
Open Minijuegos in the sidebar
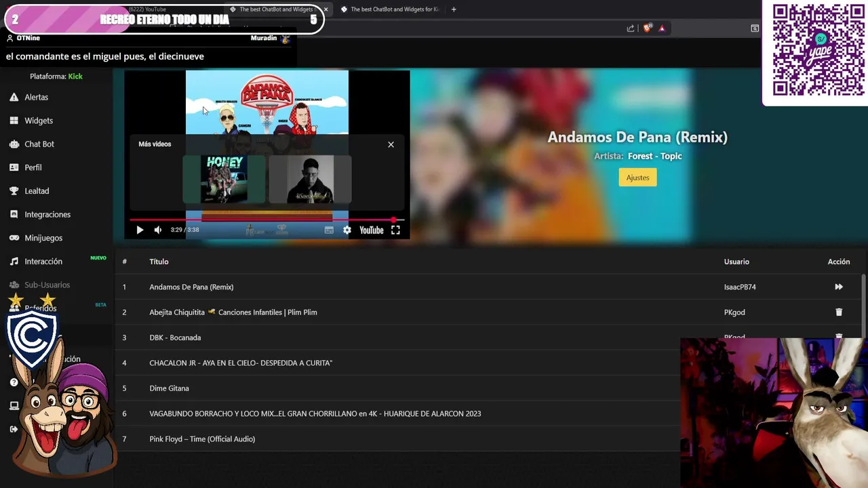pos(43,238)
